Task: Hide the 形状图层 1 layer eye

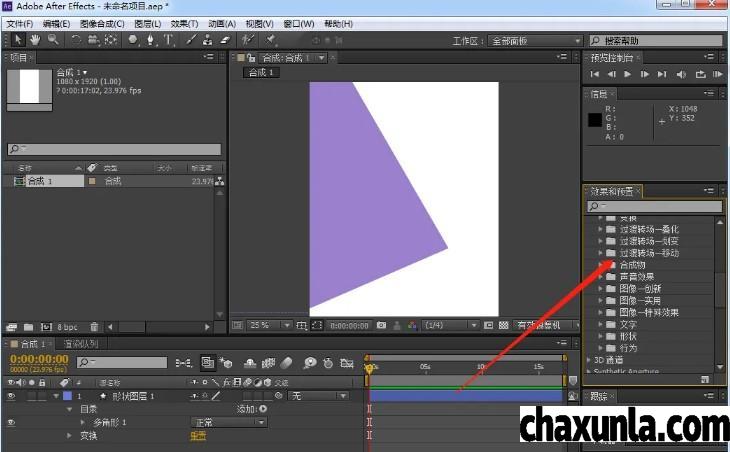Action: [11, 396]
